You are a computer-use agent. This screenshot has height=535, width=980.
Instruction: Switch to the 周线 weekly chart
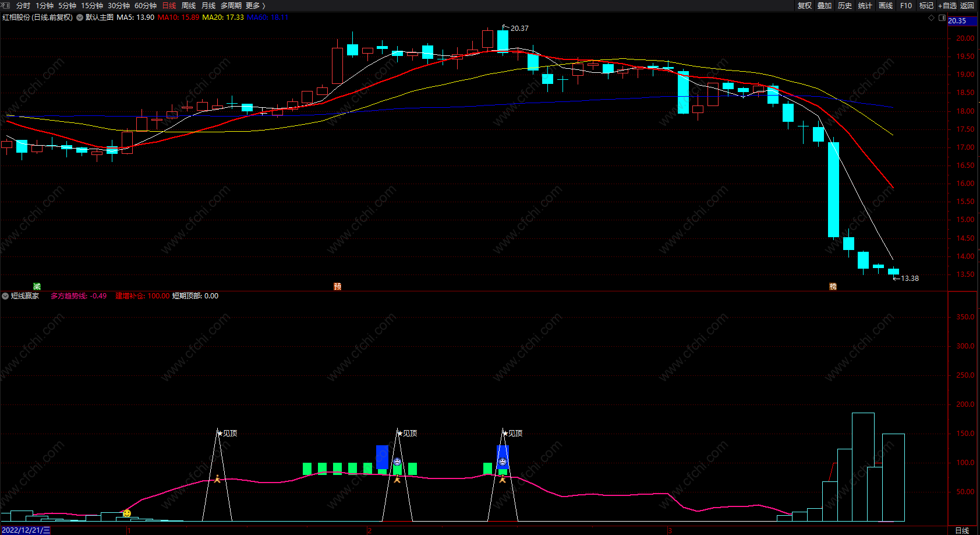(189, 6)
